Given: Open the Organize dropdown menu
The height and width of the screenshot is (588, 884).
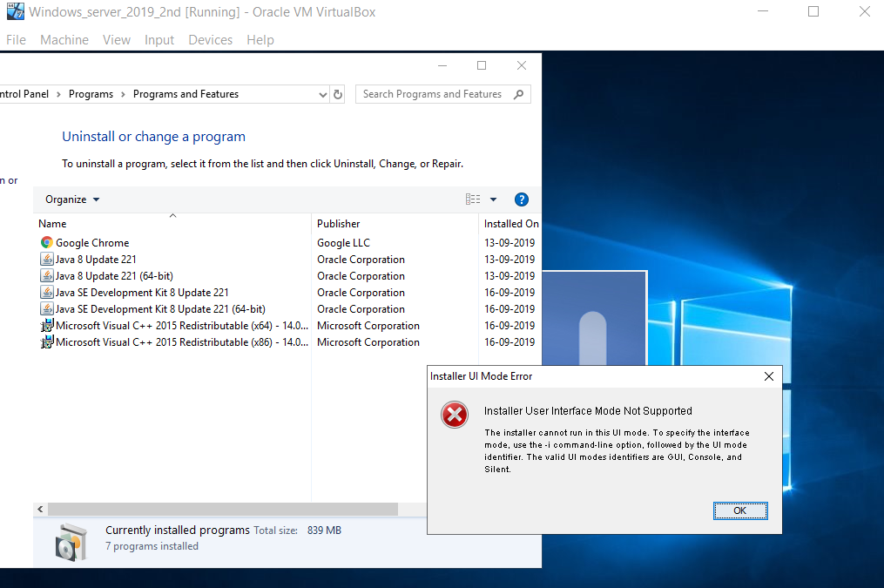Looking at the screenshot, I should click(x=72, y=199).
